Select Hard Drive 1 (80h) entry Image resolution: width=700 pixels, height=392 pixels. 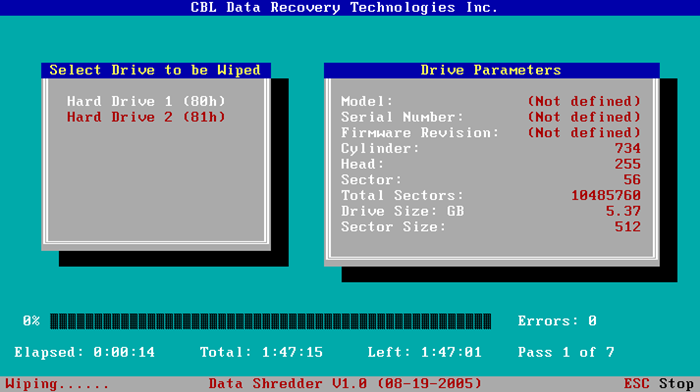tap(146, 101)
